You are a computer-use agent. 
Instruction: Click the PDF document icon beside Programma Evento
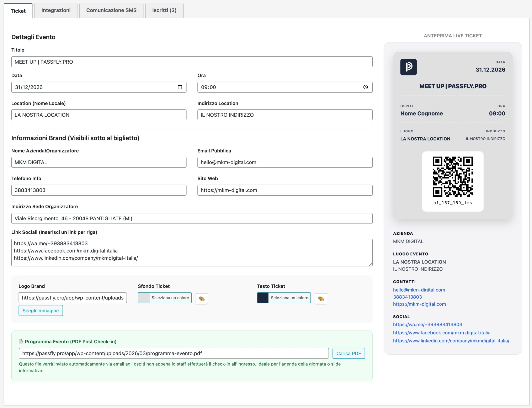pos(21,341)
